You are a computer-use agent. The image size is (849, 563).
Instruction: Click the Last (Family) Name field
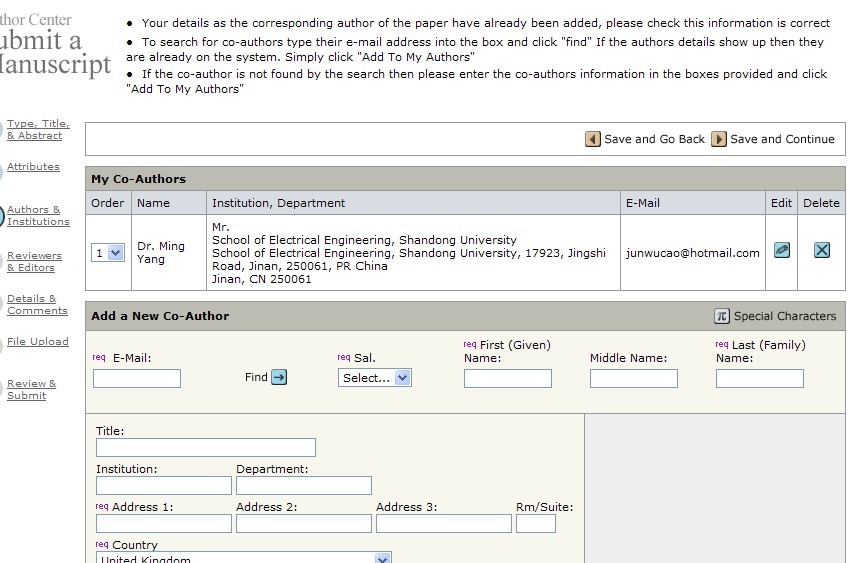click(759, 378)
